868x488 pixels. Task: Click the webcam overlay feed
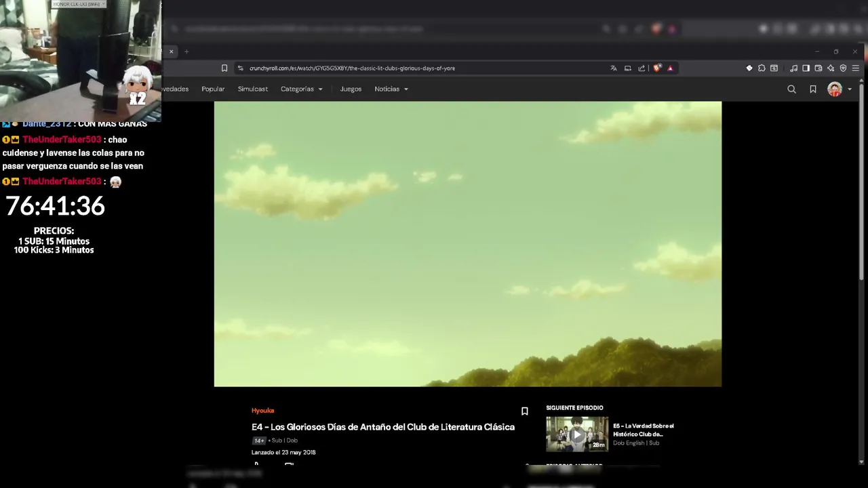click(81, 61)
